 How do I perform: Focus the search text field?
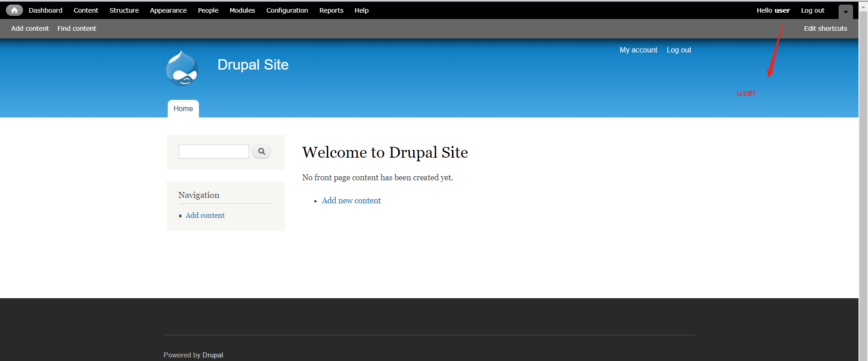click(x=214, y=151)
